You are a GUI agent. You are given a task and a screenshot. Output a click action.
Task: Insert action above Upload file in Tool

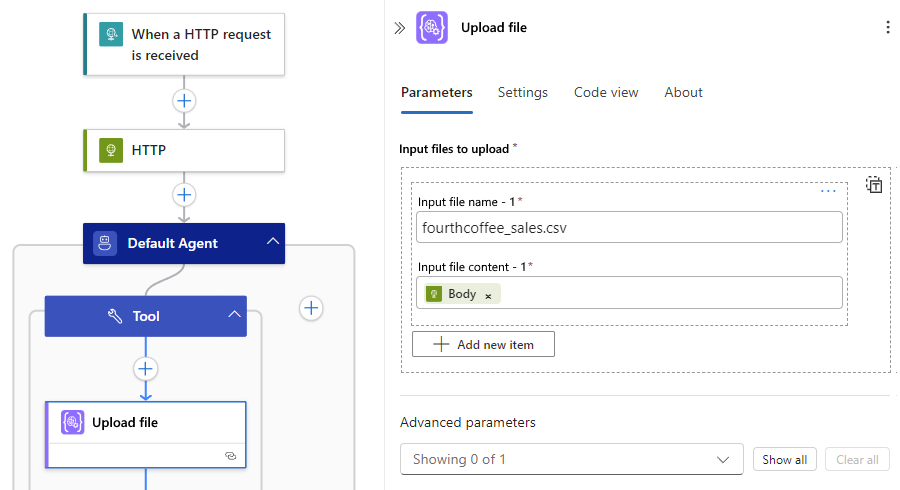[146, 369]
